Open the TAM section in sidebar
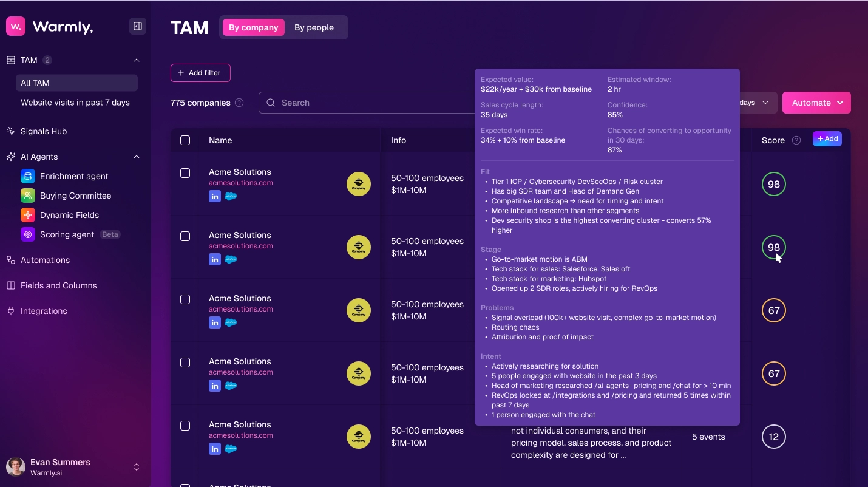This screenshot has height=487, width=868. coord(29,60)
